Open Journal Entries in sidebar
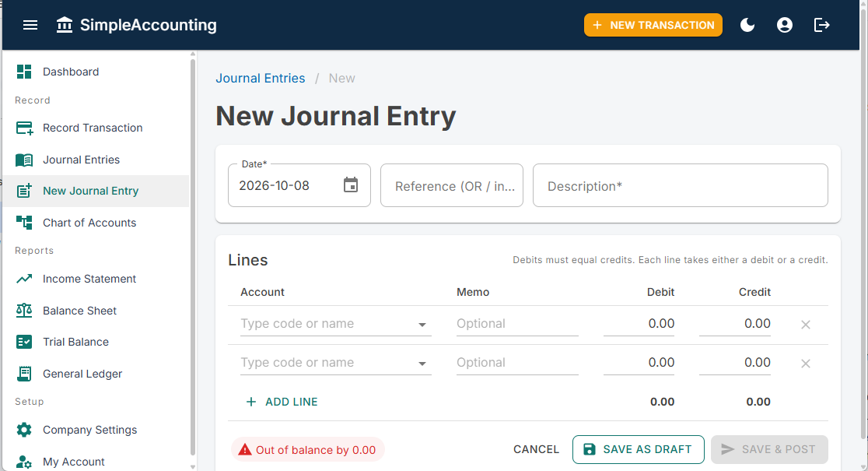The image size is (868, 471). coord(96,160)
